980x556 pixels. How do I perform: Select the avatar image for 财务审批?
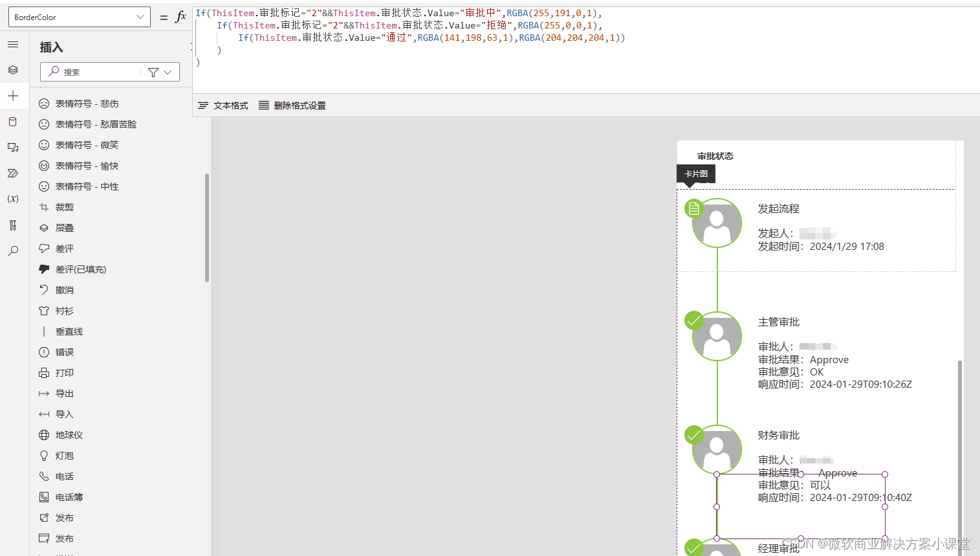[x=717, y=449]
